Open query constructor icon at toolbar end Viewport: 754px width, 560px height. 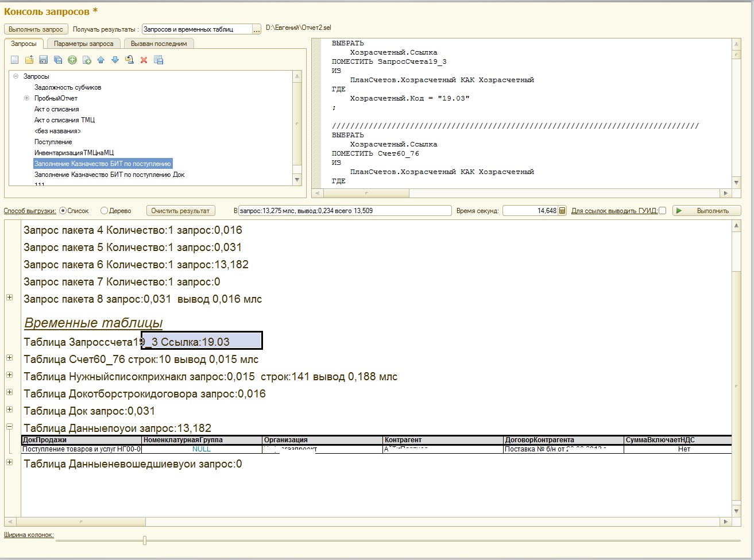(159, 60)
